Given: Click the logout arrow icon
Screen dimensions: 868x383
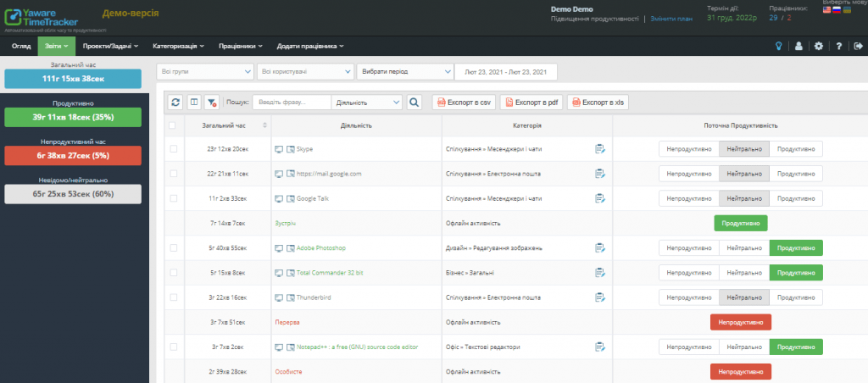Looking at the screenshot, I should (x=857, y=46).
